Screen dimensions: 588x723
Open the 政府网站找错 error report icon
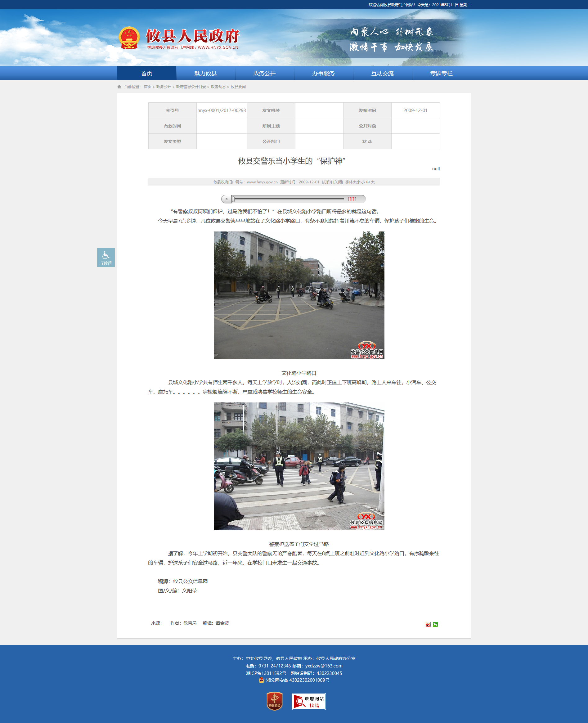tap(308, 701)
